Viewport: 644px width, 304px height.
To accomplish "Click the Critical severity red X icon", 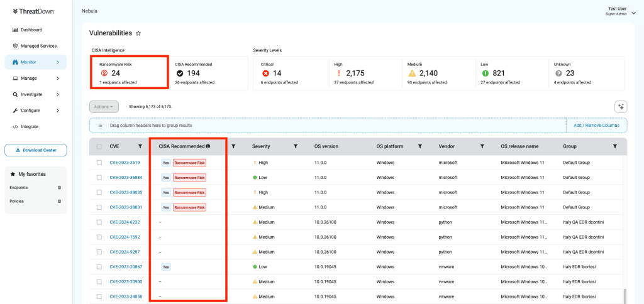I will (x=265, y=73).
